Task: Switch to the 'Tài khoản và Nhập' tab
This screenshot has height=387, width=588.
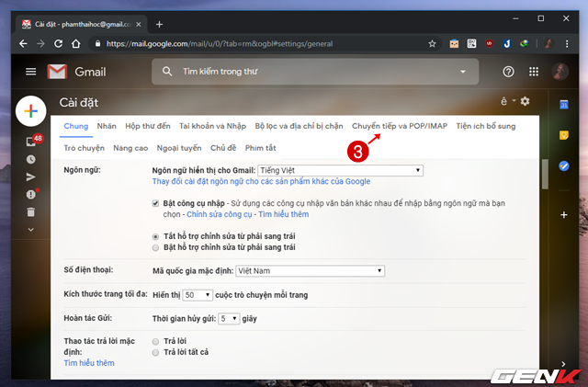Action: tap(212, 126)
